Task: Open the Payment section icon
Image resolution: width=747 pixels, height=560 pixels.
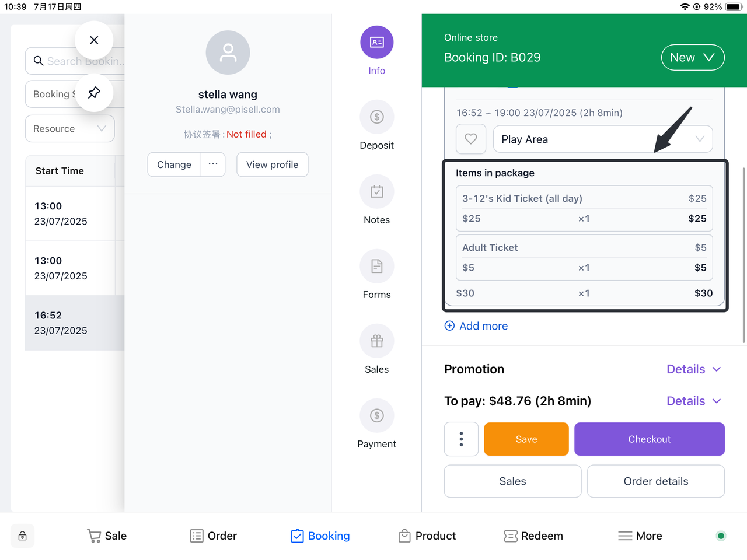Action: point(376,416)
